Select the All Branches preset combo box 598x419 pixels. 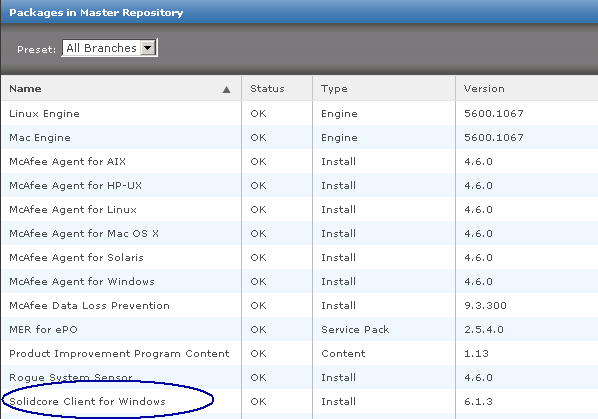[109, 48]
